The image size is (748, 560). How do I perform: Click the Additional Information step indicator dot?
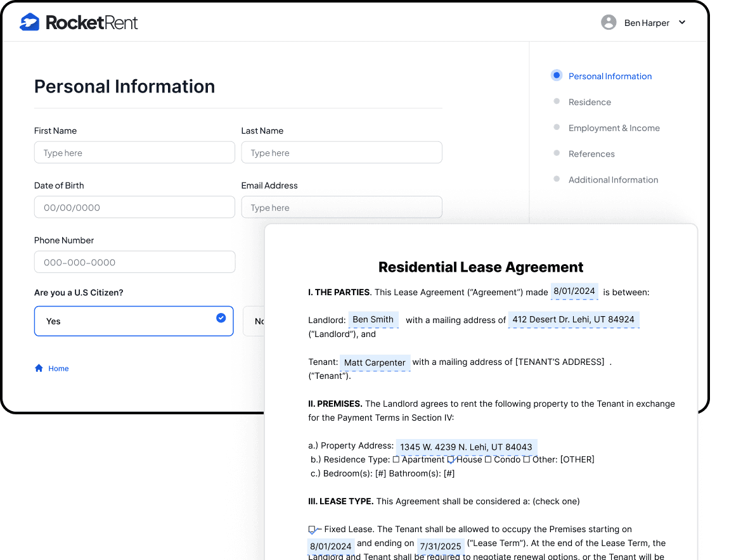555,179
